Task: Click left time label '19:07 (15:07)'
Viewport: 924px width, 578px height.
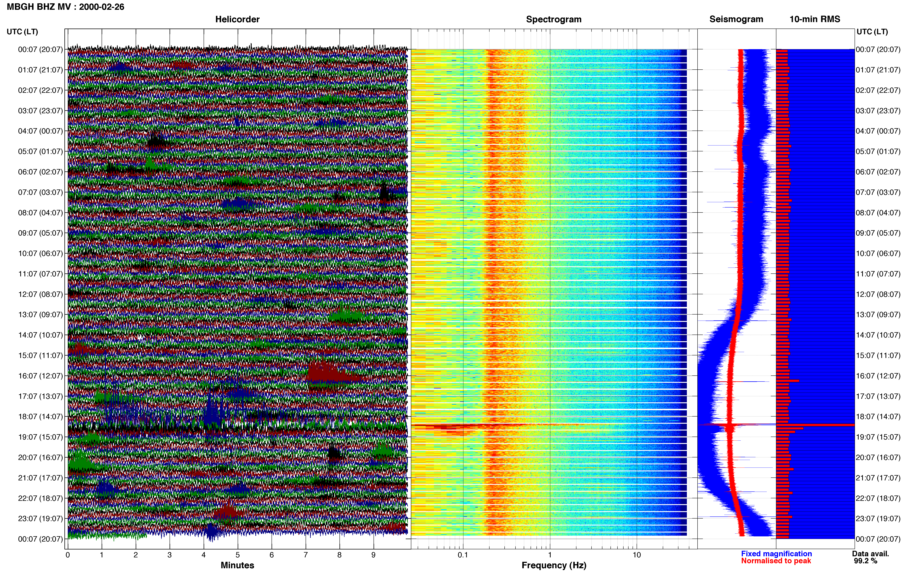Action: pyautogui.click(x=40, y=437)
